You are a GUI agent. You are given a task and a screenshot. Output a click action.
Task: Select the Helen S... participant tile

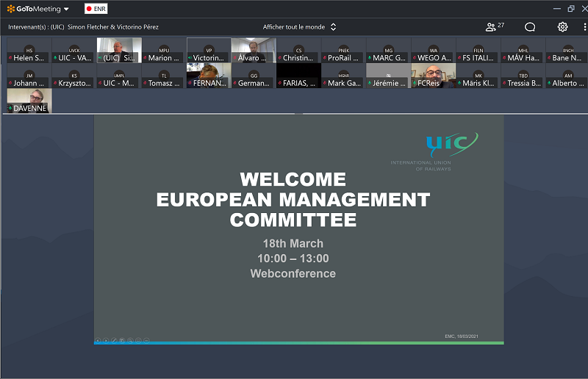pyautogui.click(x=29, y=50)
